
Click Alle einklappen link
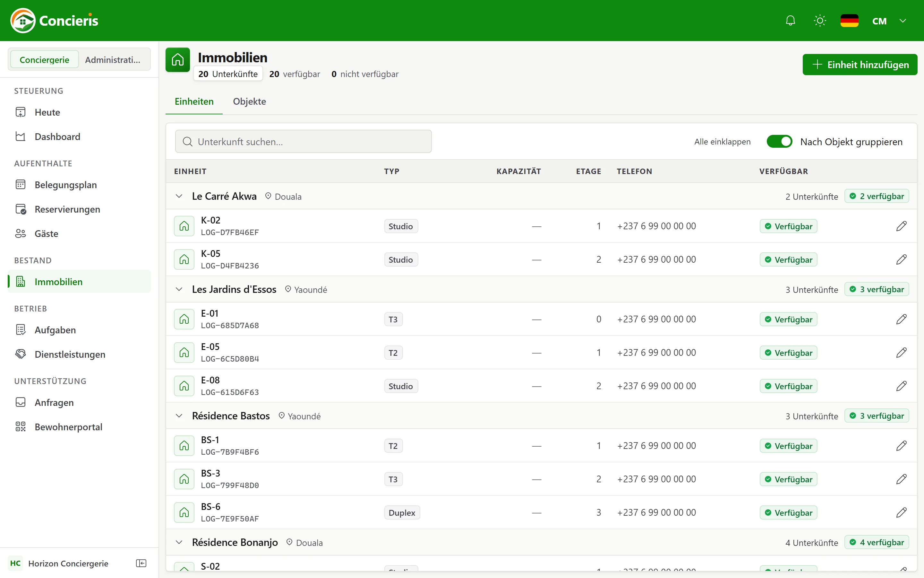(x=722, y=141)
